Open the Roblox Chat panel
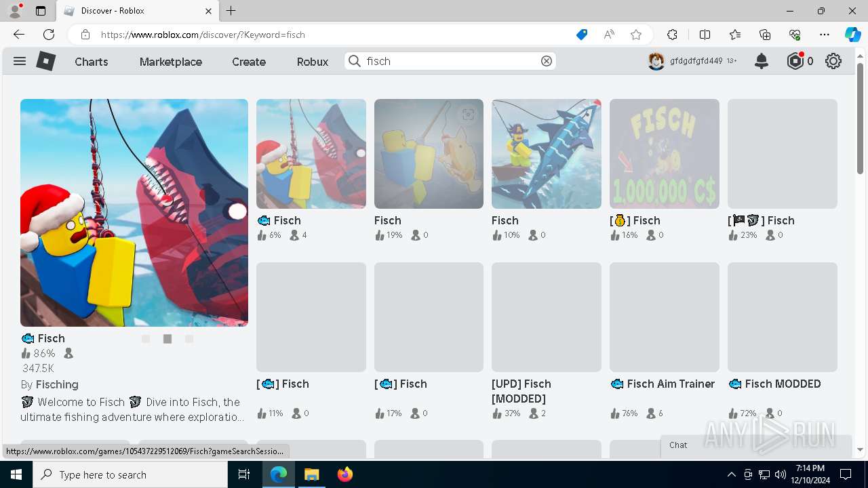Screen dimensions: 868x488 click(x=678, y=445)
